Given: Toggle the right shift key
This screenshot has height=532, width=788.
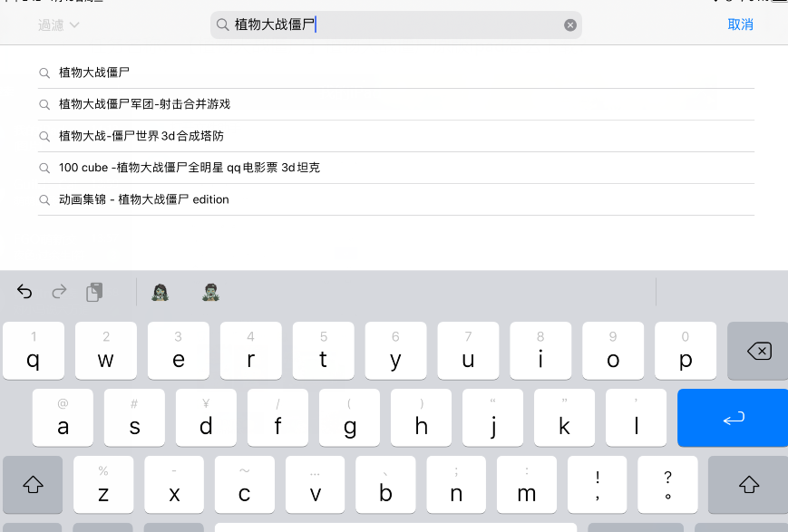Looking at the screenshot, I should click(748, 485).
